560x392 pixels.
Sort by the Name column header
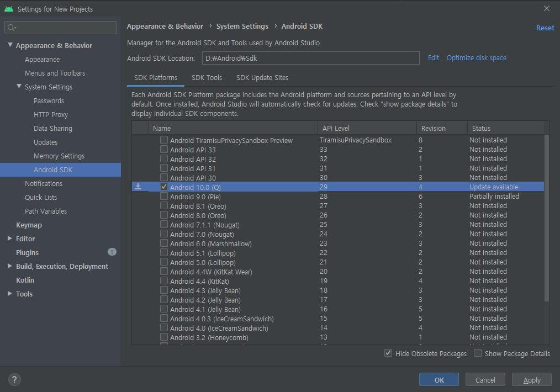pos(233,128)
